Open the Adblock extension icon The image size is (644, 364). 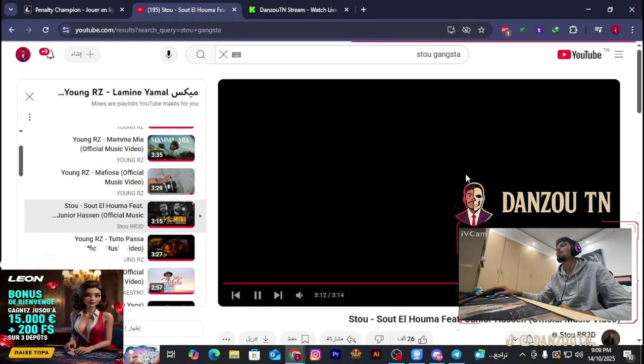pos(506,30)
